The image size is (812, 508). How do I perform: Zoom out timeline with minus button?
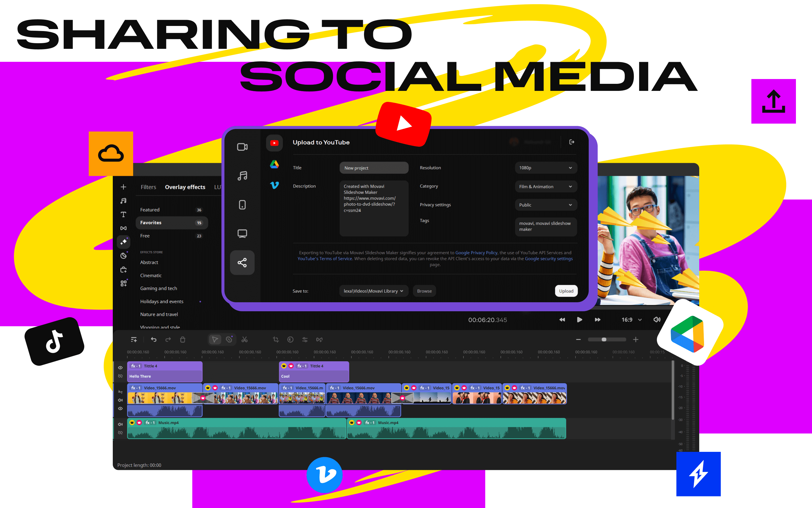coord(578,340)
